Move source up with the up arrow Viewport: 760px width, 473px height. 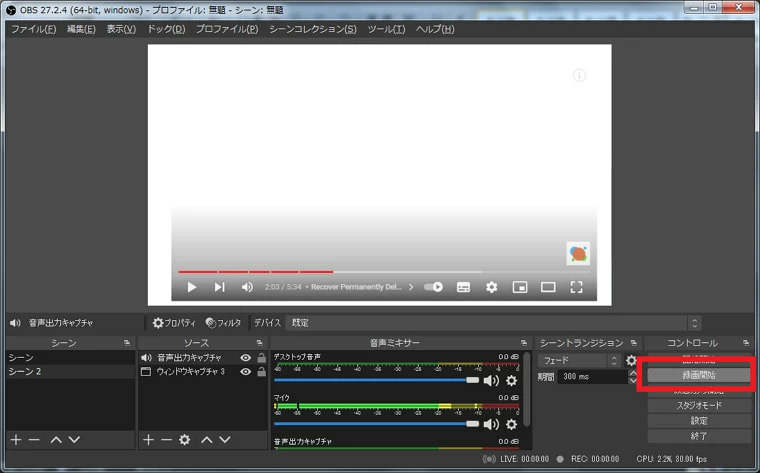[207, 439]
